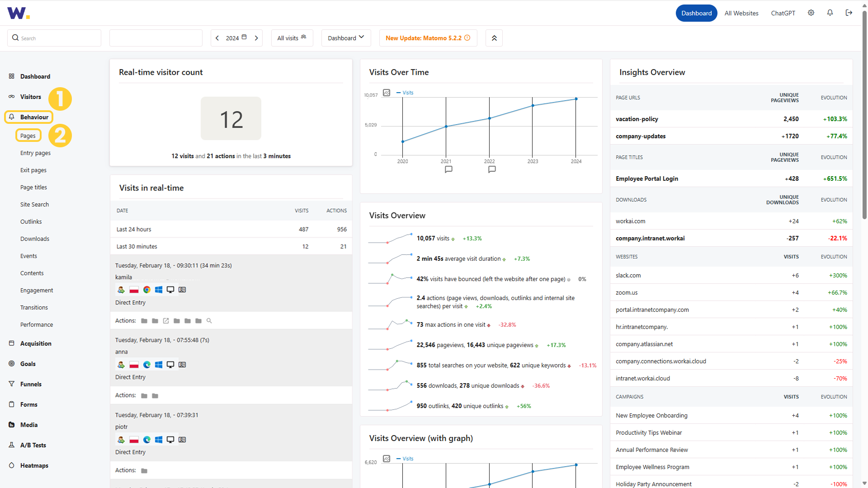Screen dimensions: 868x488
Task: Open the settings gear icon in header
Action: tap(811, 13)
